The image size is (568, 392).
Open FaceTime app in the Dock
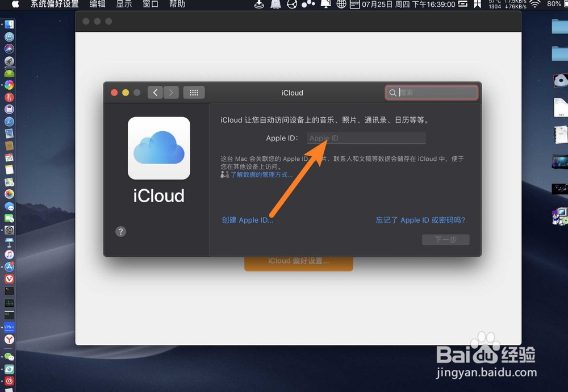[10, 218]
